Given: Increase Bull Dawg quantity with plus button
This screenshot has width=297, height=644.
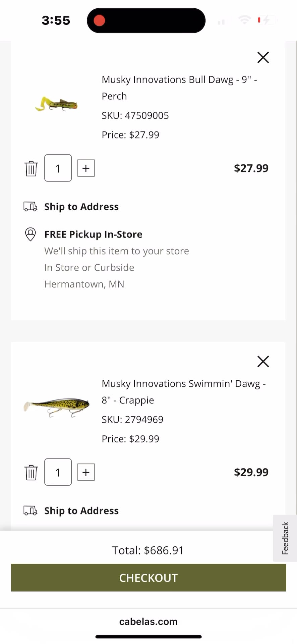Looking at the screenshot, I should [86, 168].
